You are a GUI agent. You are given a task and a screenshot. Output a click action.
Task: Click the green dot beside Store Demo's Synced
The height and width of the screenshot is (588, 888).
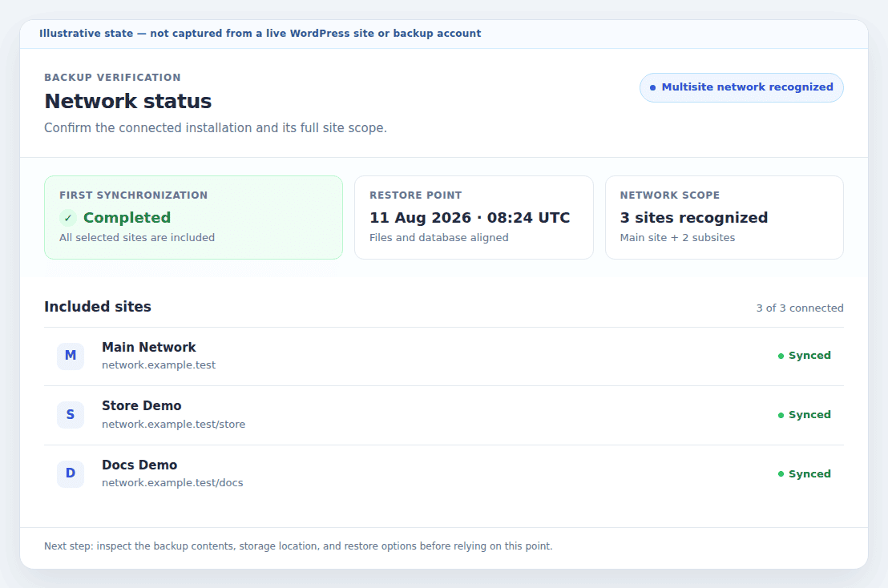tap(781, 416)
